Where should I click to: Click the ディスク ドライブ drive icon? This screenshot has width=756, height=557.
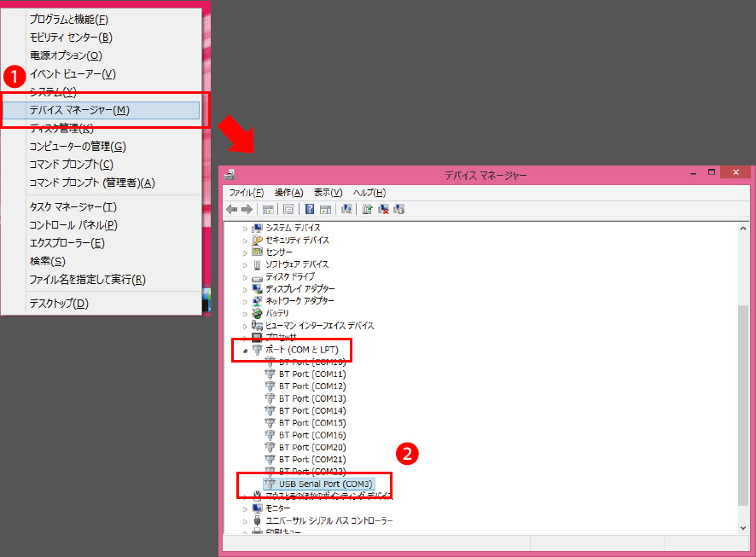point(258,277)
